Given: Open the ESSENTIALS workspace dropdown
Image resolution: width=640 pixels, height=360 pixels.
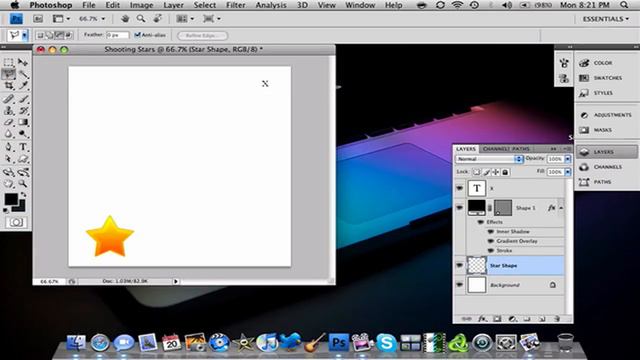Looking at the screenshot, I should [x=606, y=19].
